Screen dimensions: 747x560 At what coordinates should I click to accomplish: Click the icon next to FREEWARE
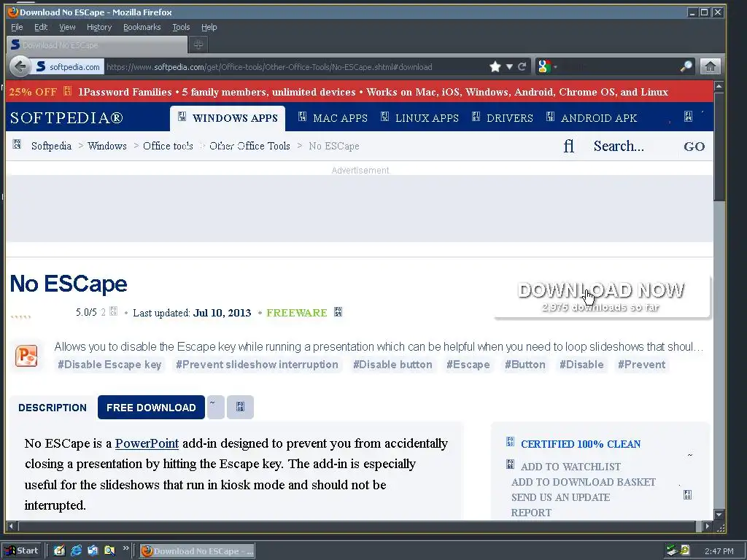click(338, 312)
